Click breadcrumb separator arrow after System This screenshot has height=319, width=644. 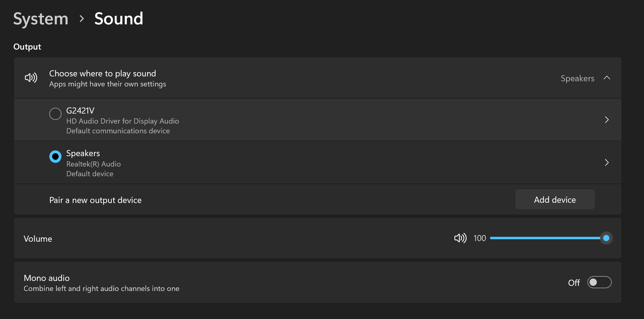(x=82, y=19)
